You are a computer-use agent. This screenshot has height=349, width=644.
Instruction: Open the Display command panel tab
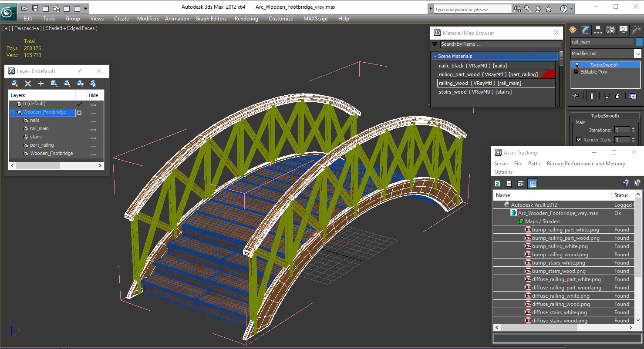click(x=624, y=30)
